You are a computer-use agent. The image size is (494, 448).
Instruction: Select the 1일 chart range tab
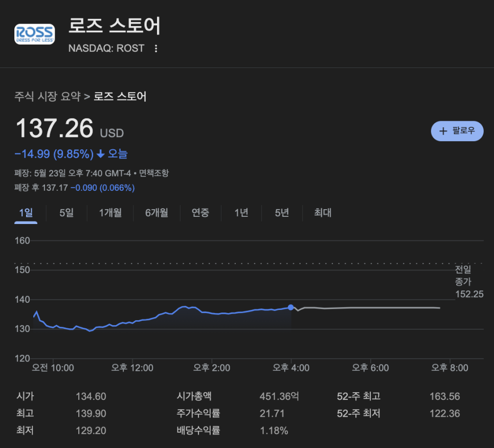coord(26,213)
